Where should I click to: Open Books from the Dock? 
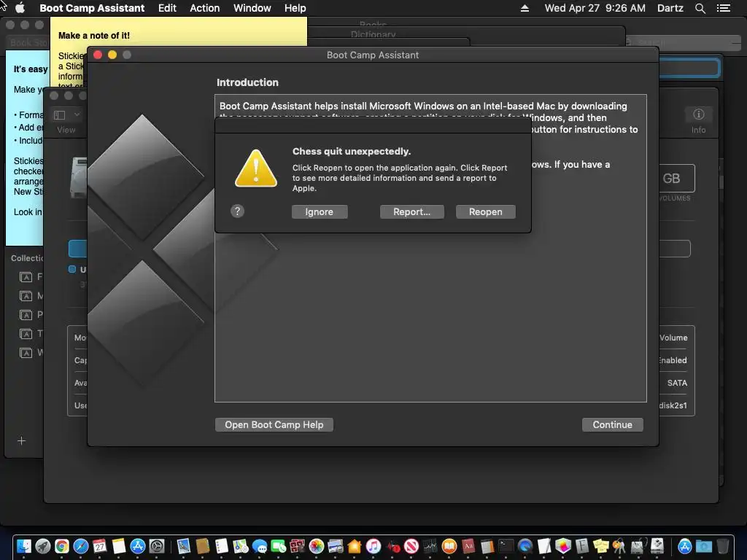[x=449, y=545]
